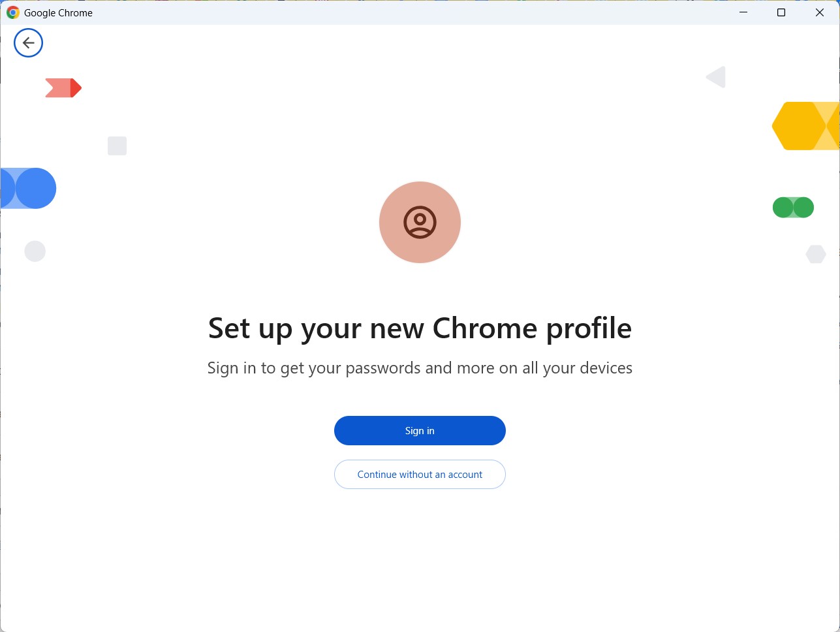Click the 'Set up your new Chrome profile' heading
The height and width of the screenshot is (632, 840).
420,328
